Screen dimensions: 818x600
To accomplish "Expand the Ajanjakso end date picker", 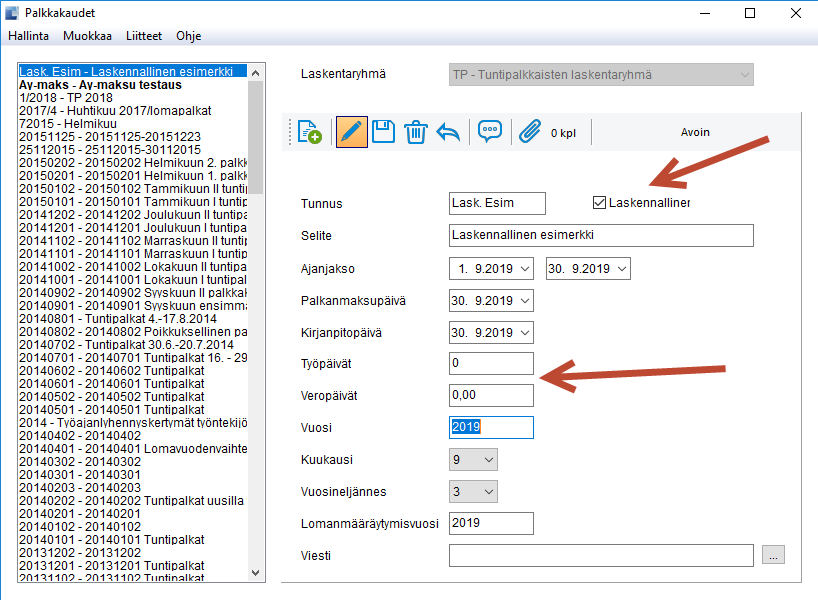I will point(622,269).
